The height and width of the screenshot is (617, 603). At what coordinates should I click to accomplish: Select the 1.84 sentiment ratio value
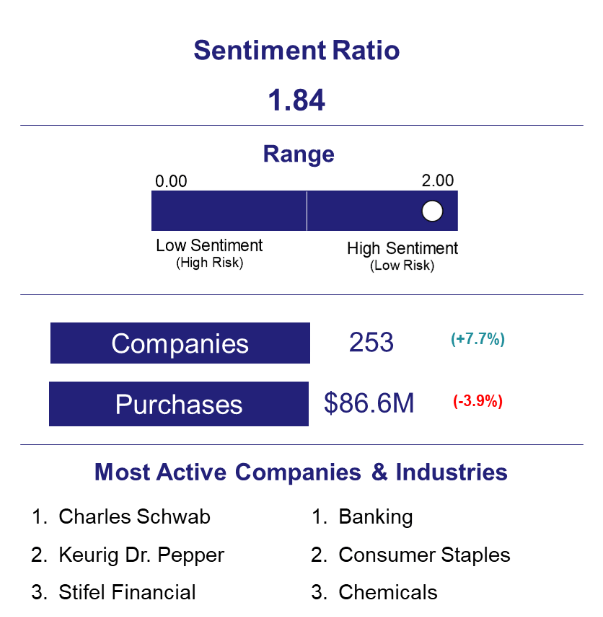pyautogui.click(x=296, y=100)
